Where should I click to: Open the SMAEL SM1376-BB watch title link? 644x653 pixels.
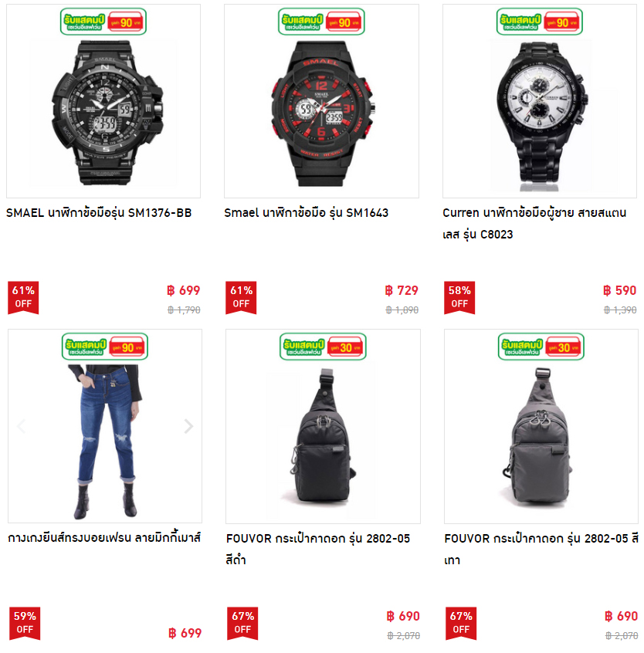click(x=99, y=213)
